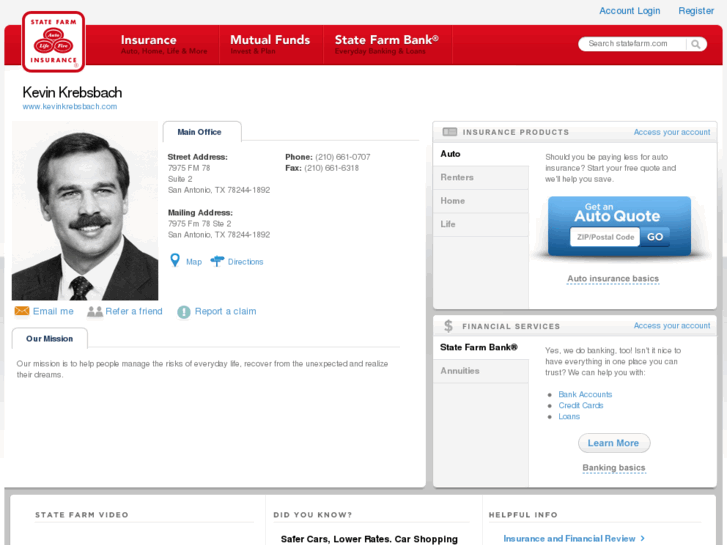Viewport: 727px width, 545px height.
Task: Click the phone number (210) 661-0707
Action: coord(343,157)
